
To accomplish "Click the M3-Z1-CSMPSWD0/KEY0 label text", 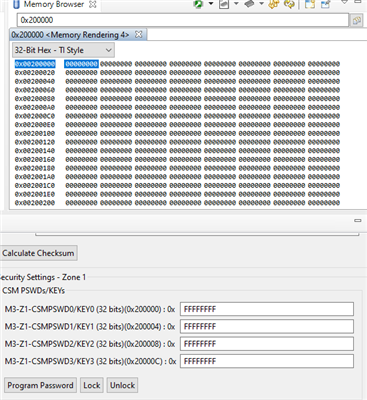I will tap(90, 309).
